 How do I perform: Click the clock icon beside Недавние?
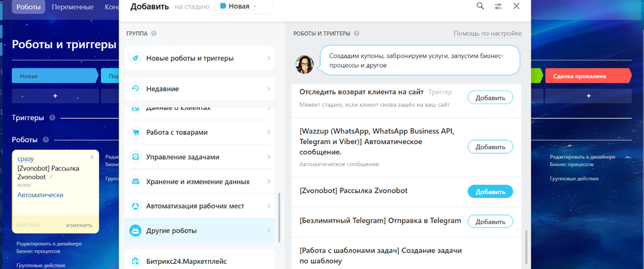(x=135, y=89)
